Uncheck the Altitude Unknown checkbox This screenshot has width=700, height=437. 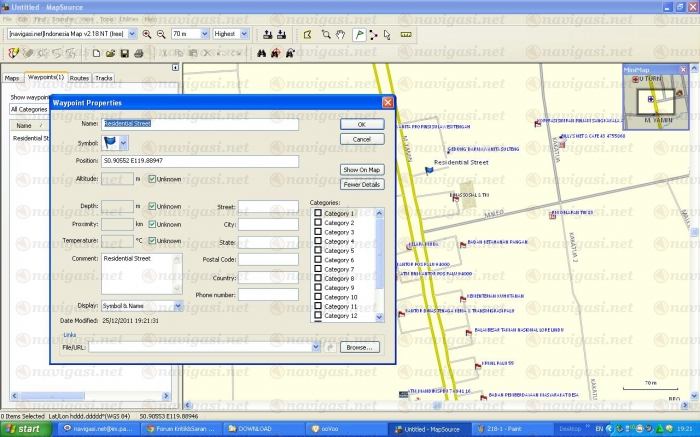[x=152, y=179]
